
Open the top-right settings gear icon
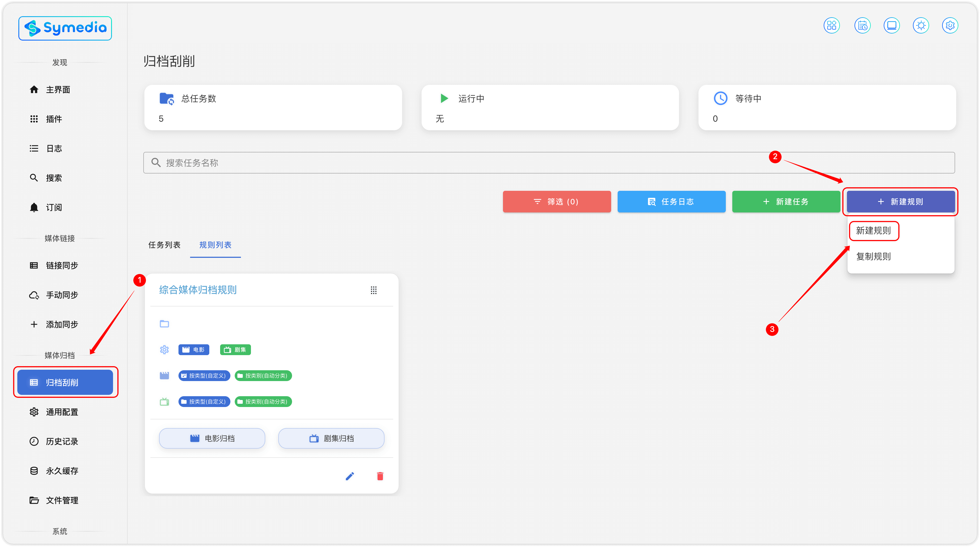950,25
